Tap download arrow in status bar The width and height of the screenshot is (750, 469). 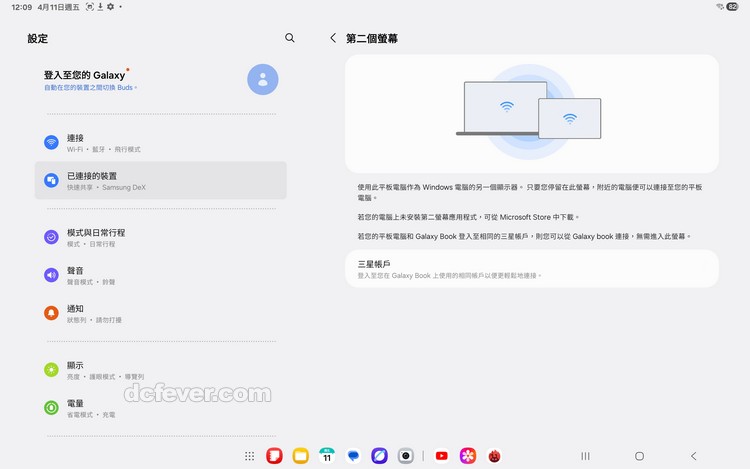[100, 7]
